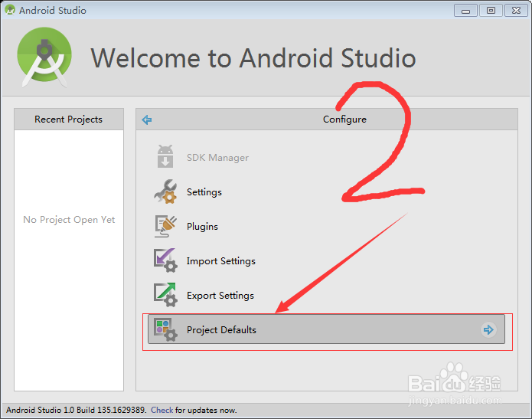Select Project Defaults
Screen dimensions: 532x419
point(326,329)
